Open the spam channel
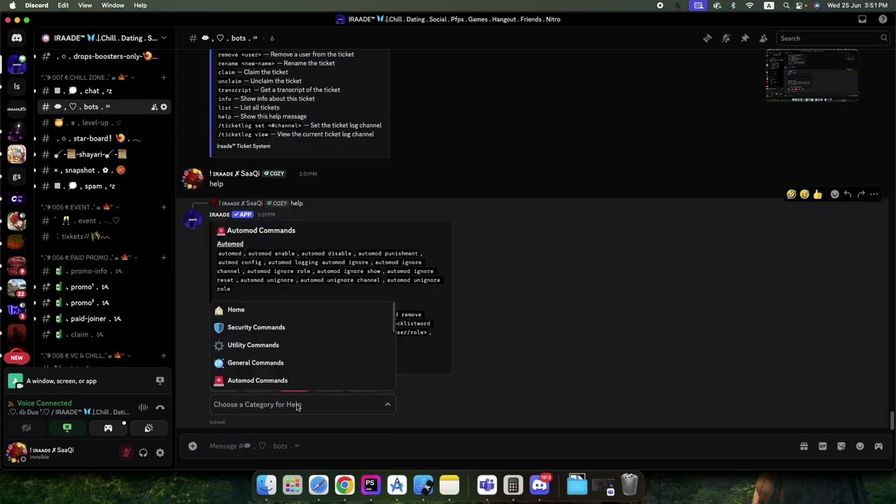 tap(104, 186)
